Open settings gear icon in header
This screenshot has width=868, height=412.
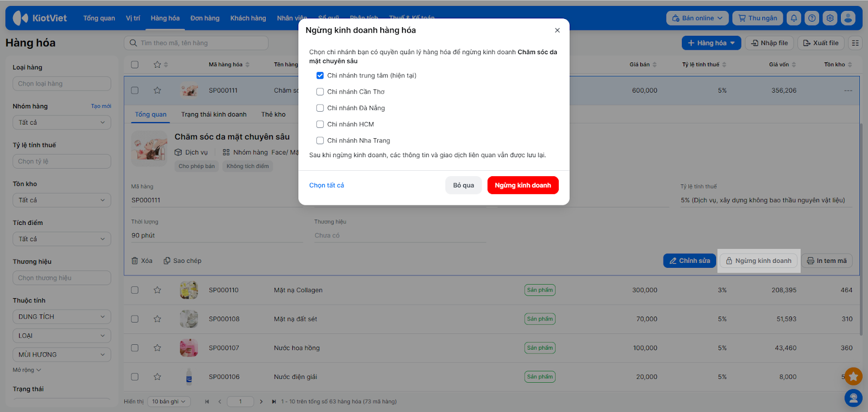click(830, 18)
